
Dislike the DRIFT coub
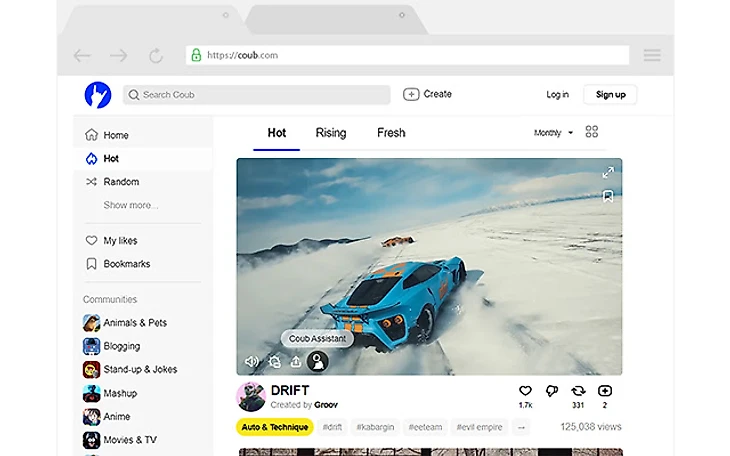click(x=552, y=391)
